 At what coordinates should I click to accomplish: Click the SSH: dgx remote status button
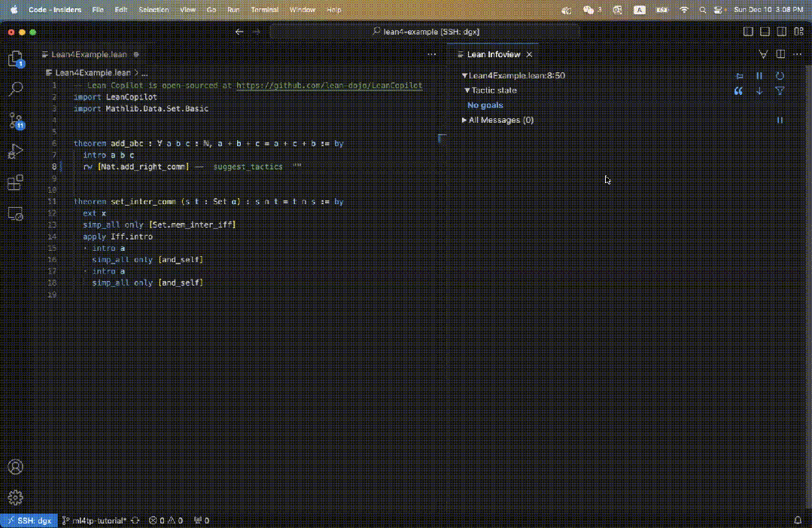tap(29, 520)
